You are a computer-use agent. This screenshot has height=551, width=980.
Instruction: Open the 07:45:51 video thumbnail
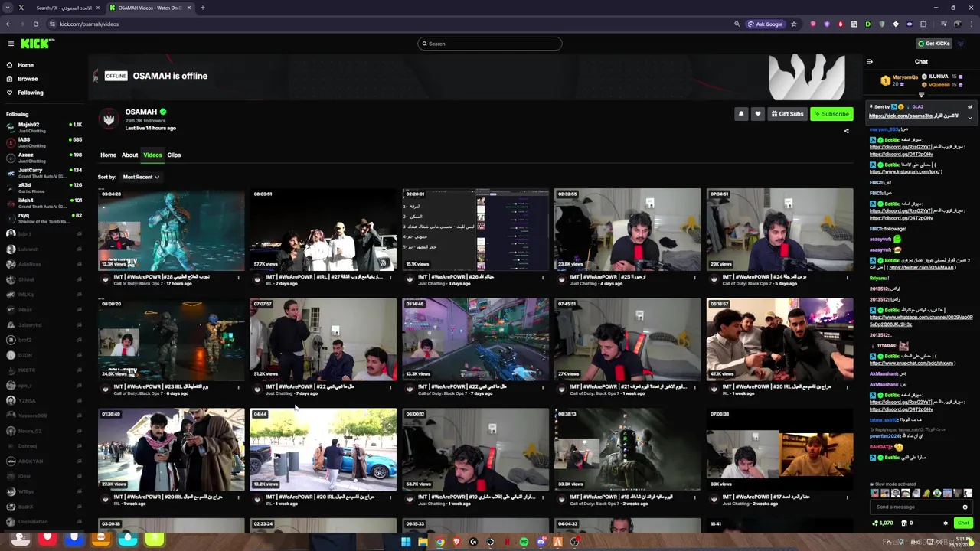pyautogui.click(x=627, y=339)
